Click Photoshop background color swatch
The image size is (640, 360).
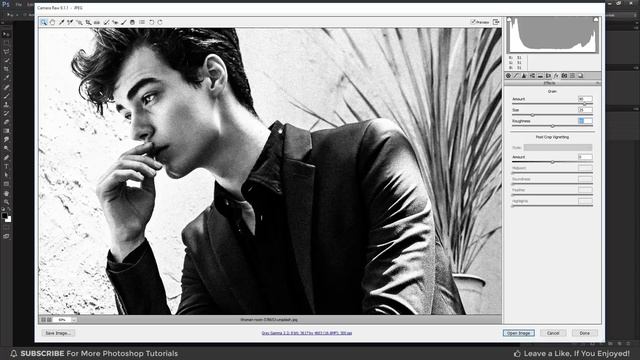tap(9, 220)
